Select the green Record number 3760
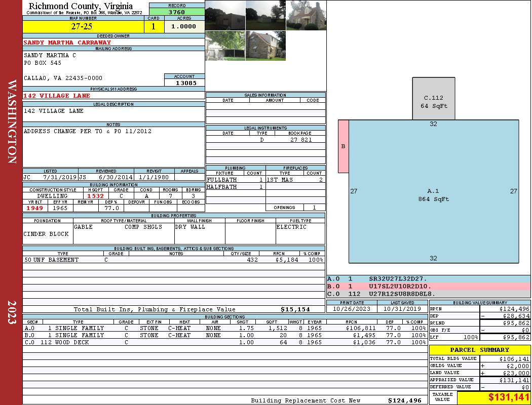The image size is (532, 405). coord(176,12)
